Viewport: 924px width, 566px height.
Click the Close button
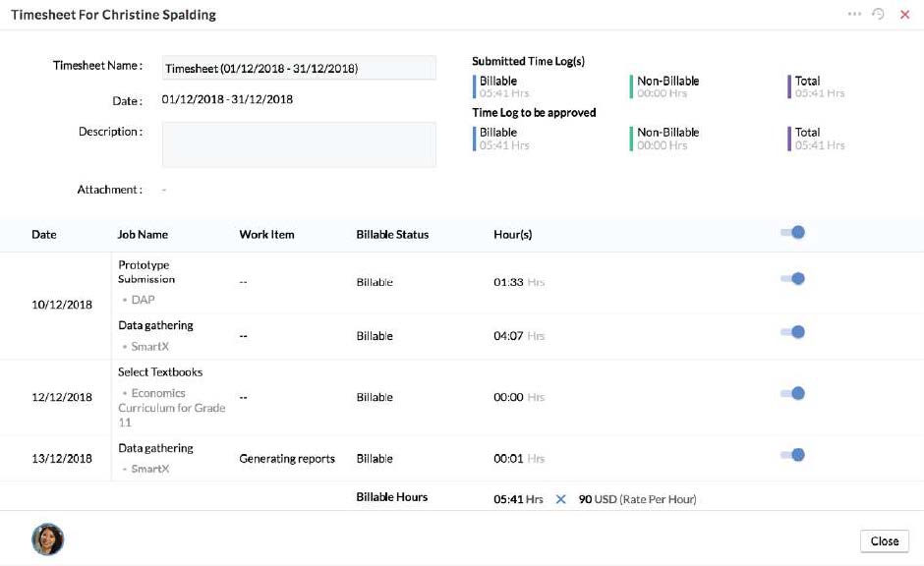(x=884, y=541)
